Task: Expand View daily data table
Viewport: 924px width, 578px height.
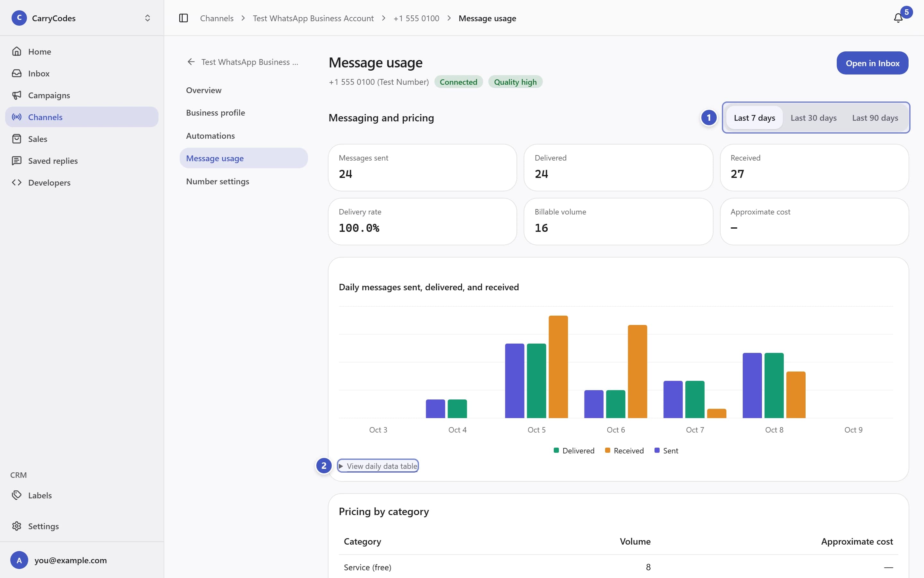Action: click(x=378, y=466)
